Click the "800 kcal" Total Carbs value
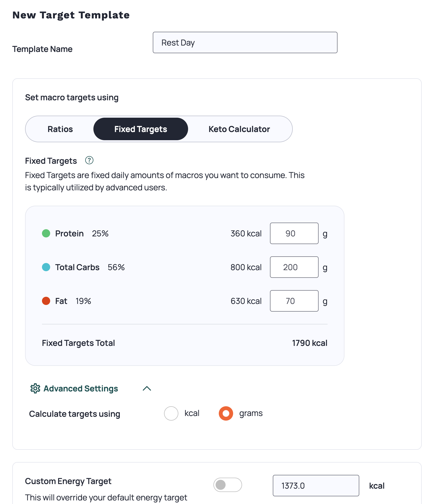Image resolution: width=434 pixels, height=504 pixels. 246,267
